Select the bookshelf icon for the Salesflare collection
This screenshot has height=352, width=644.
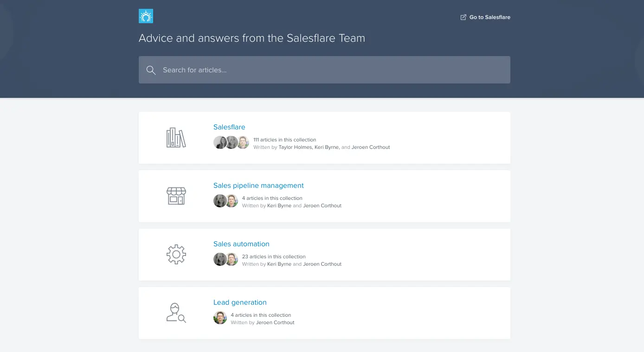pyautogui.click(x=176, y=137)
